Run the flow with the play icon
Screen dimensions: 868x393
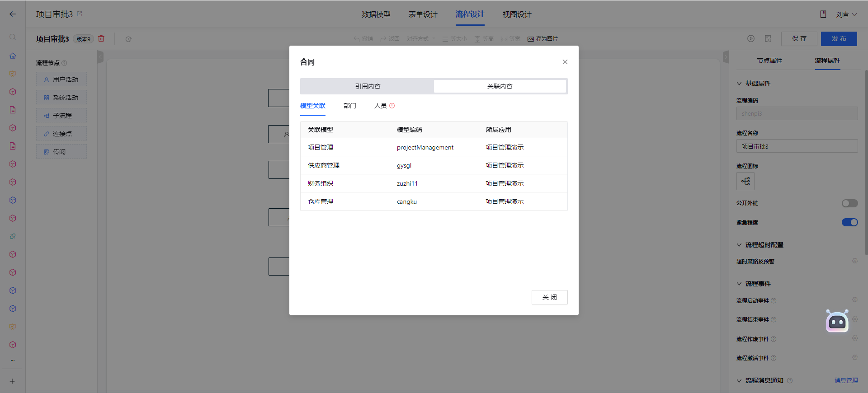click(751, 39)
